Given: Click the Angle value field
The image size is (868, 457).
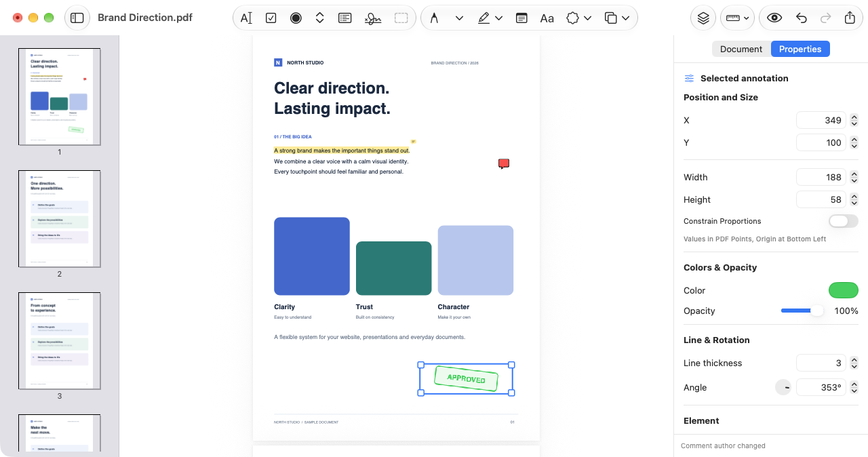Looking at the screenshot, I should tap(821, 387).
